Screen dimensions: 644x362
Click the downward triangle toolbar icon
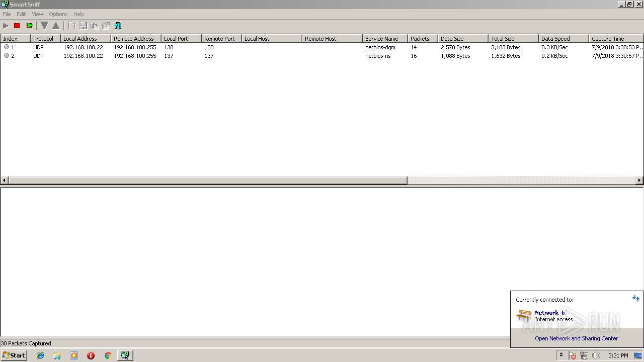coord(44,26)
